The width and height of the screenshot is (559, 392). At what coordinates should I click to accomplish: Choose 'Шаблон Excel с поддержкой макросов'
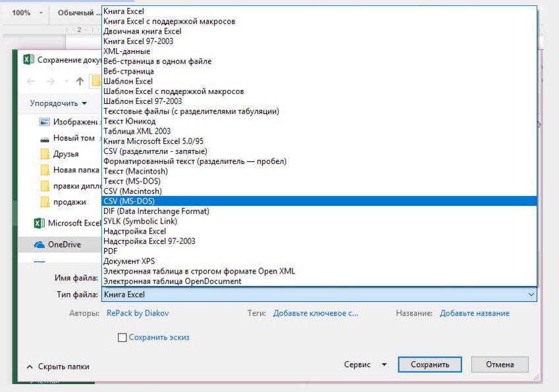tap(319, 91)
